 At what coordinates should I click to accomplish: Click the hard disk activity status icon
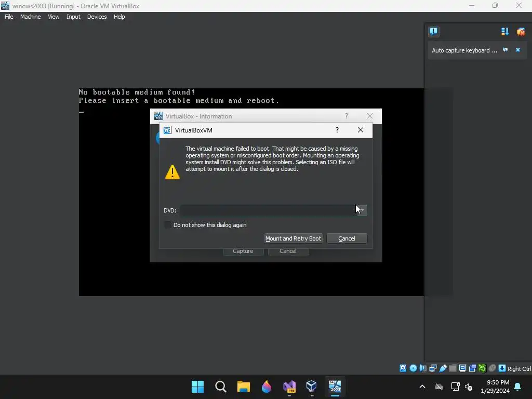pyautogui.click(x=403, y=368)
